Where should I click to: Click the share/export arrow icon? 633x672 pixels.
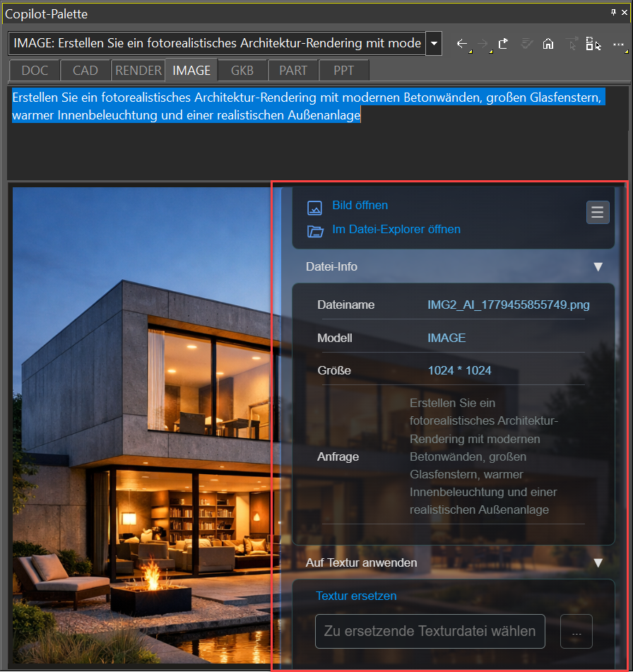click(504, 44)
